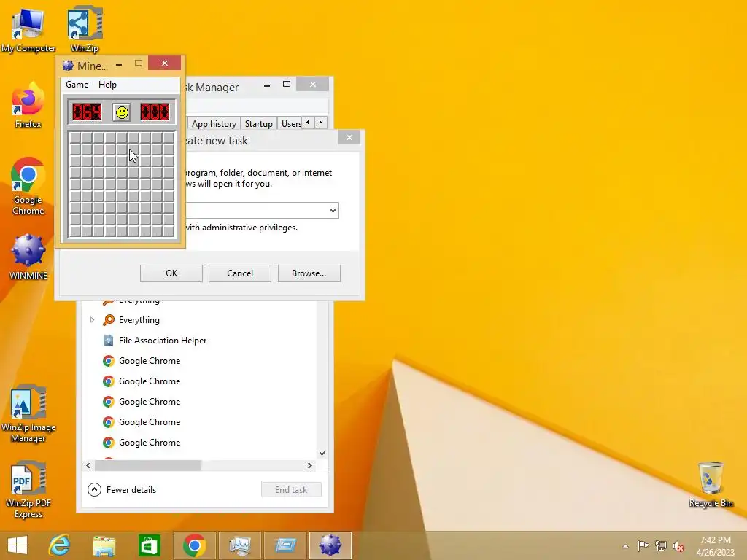This screenshot has height=560, width=747.
Task: Click the process list scroll down arrow
Action: point(322,454)
